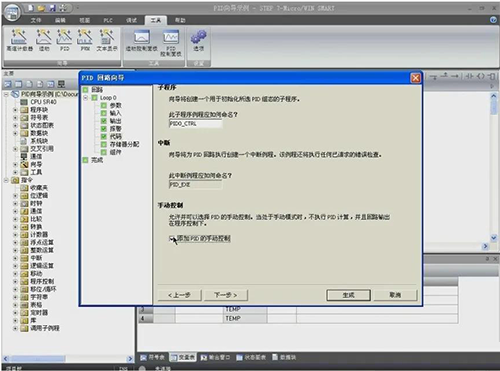This screenshot has height=371, width=500.
Task: Open 运动控制面板 tool
Action: pyautogui.click(x=142, y=40)
